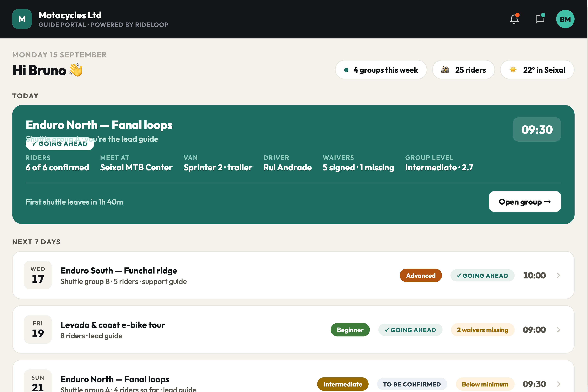Click the To Be Confirmed tag
This screenshot has width=588, height=392.
pyautogui.click(x=412, y=384)
